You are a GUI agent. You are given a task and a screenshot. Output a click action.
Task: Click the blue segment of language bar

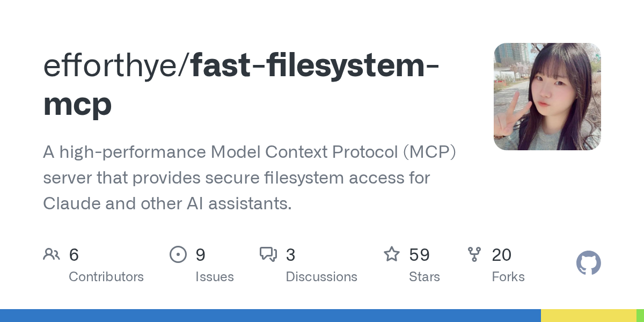click(x=270, y=316)
